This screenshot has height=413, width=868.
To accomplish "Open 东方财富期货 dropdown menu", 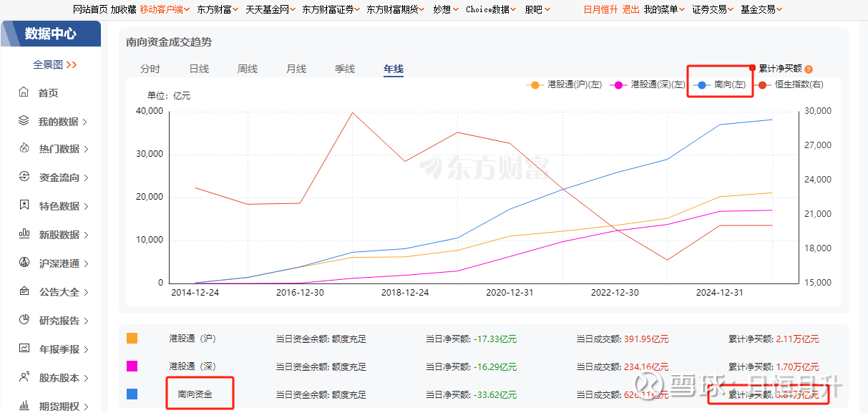I will coord(396,9).
